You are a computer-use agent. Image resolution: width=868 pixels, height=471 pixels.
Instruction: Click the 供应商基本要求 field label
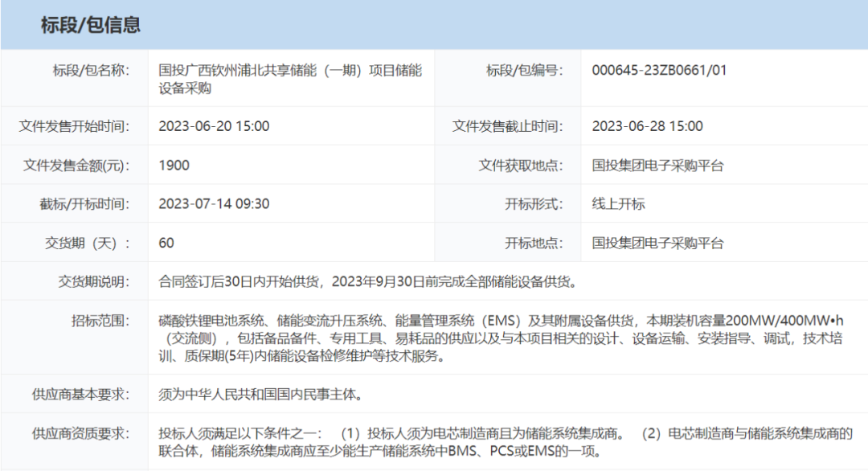click(x=80, y=395)
